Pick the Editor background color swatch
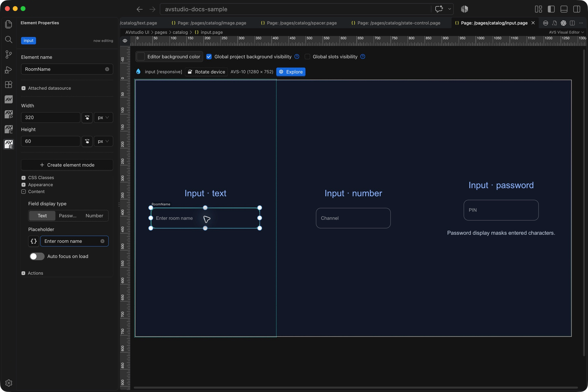Screen dimensions: 588x392 [141, 57]
